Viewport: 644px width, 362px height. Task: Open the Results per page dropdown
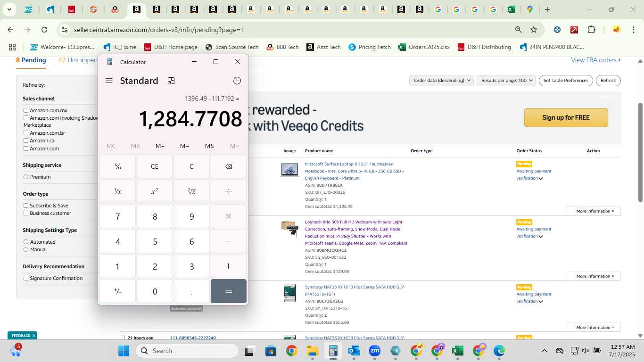coord(506,81)
